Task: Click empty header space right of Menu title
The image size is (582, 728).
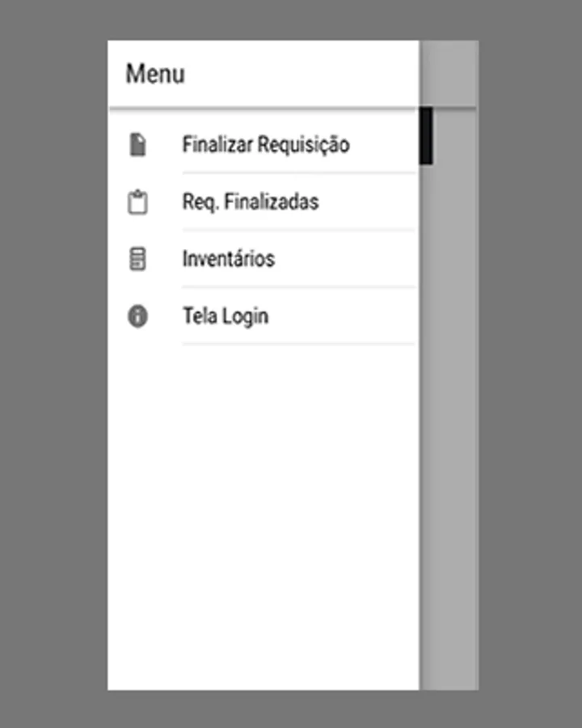Action: point(302,74)
